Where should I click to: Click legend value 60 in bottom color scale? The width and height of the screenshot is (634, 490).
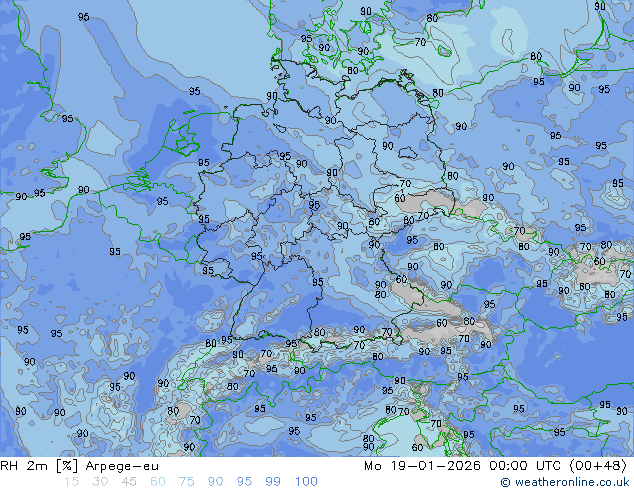[x=158, y=482]
